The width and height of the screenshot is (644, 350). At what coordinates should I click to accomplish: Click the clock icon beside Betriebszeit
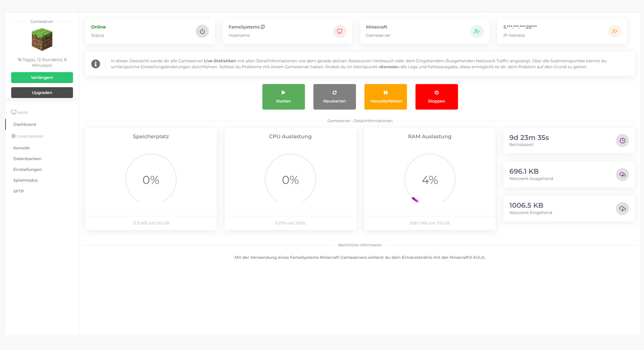coord(622,141)
